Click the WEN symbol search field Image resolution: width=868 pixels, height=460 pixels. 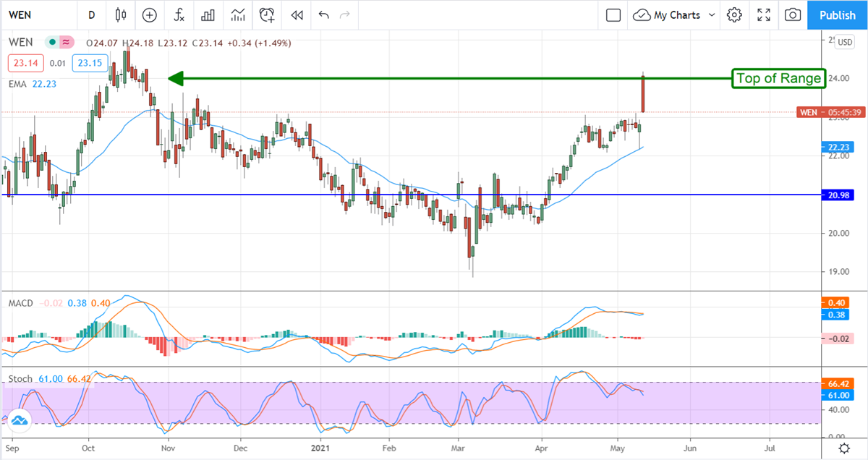pyautogui.click(x=36, y=14)
